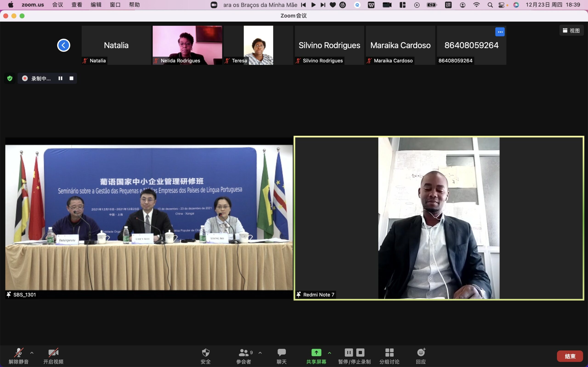This screenshot has width=588, height=367.
Task: Open the Participants list icon
Action: 243,353
